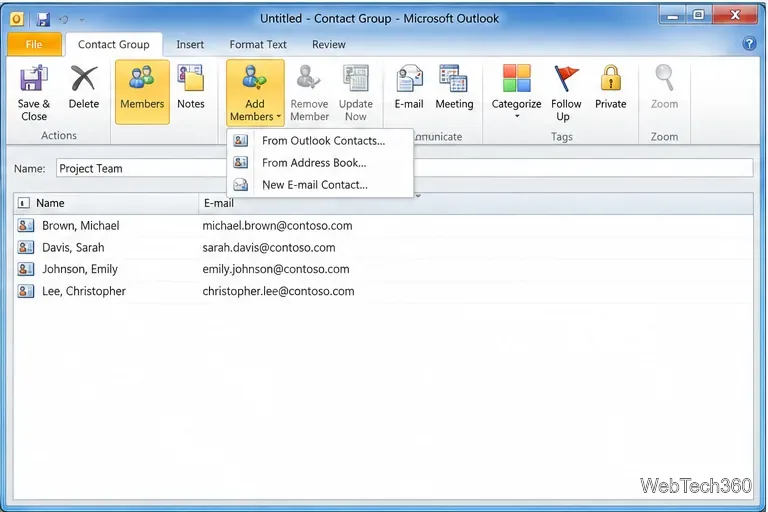Click the Outlook application icon in title bar
The width and height of the screenshot is (768, 512).
[x=17, y=19]
